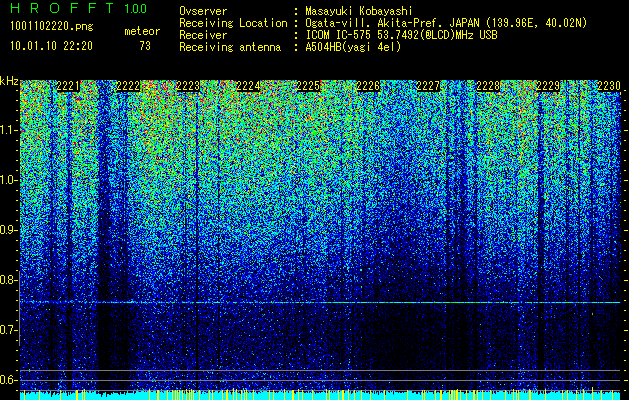
Task: Click the Ovserver field label
Action: tap(203, 11)
